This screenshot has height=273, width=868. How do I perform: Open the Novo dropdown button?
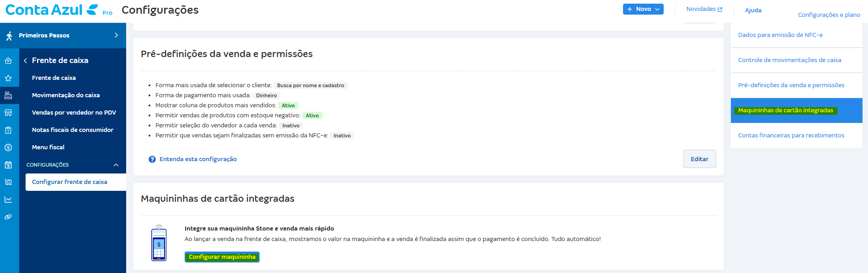click(x=643, y=9)
